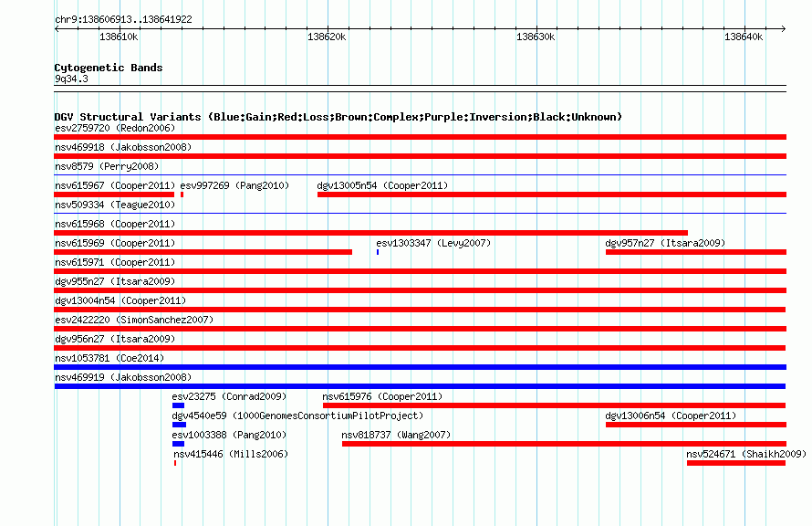
Task: Click dgv4540e59 (1000GenomesConsortiumPilotProject) label
Action: (x=297, y=416)
